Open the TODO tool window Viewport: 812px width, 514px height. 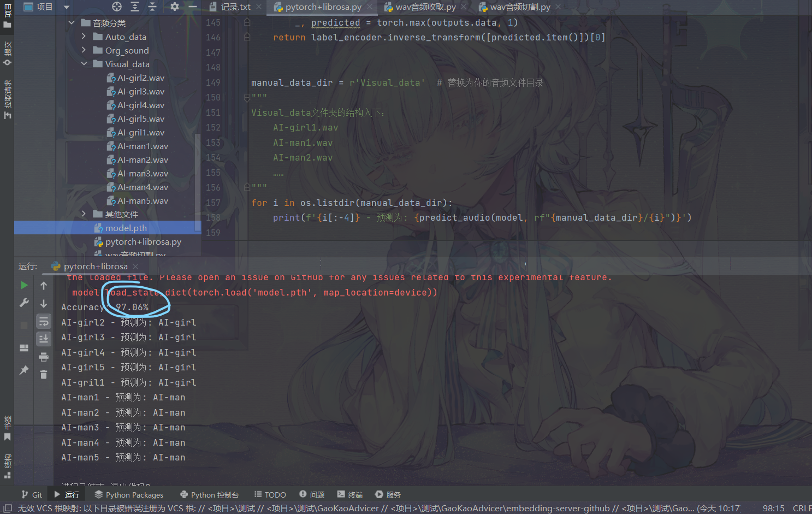270,494
